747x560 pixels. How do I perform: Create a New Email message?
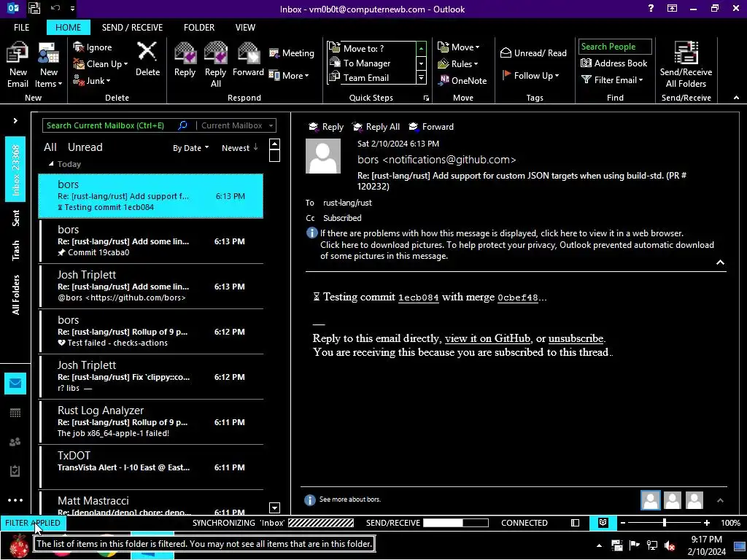(18, 65)
